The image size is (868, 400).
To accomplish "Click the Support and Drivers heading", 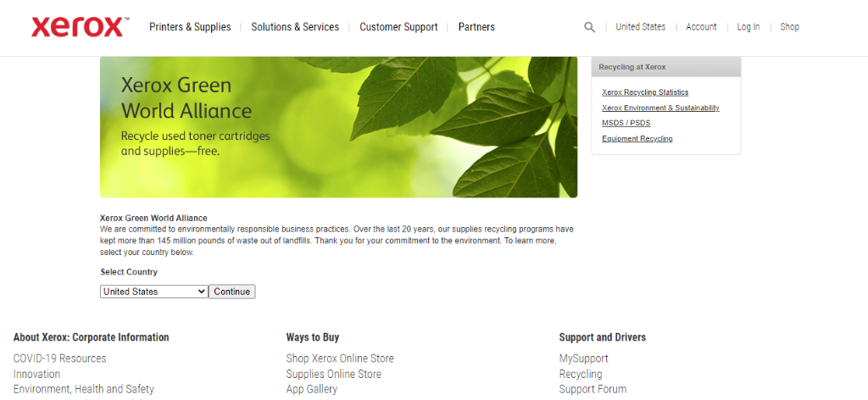I will pos(603,337).
